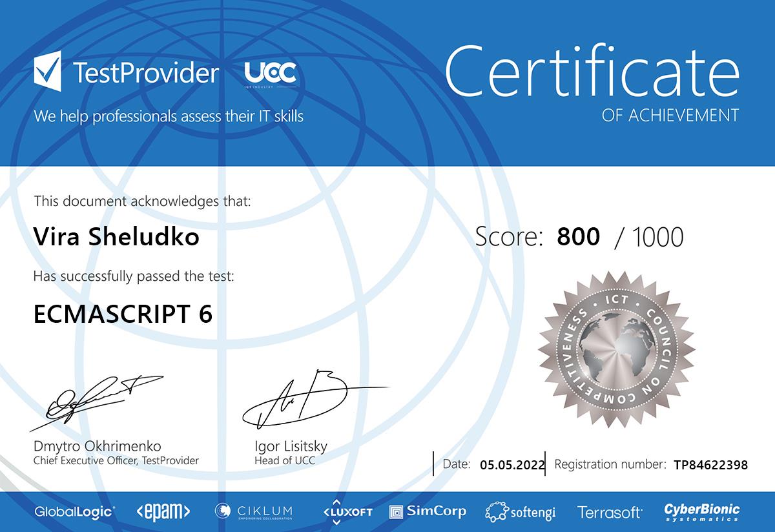Click the UCC ICT Industry logo
The image size is (775, 532).
point(271,74)
